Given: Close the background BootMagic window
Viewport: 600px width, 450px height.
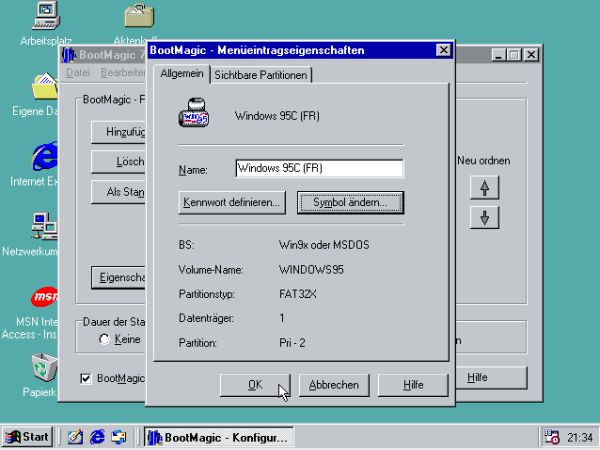Looking at the screenshot, I should (531, 55).
